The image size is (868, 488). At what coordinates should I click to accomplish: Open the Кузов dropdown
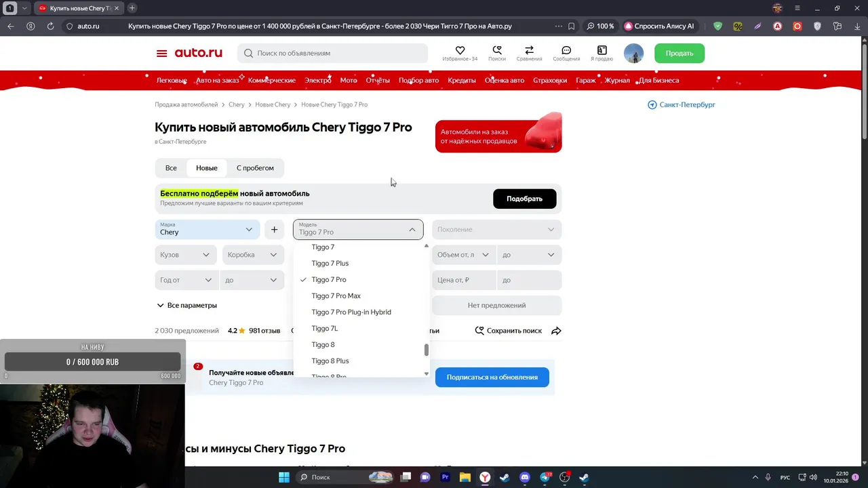185,255
